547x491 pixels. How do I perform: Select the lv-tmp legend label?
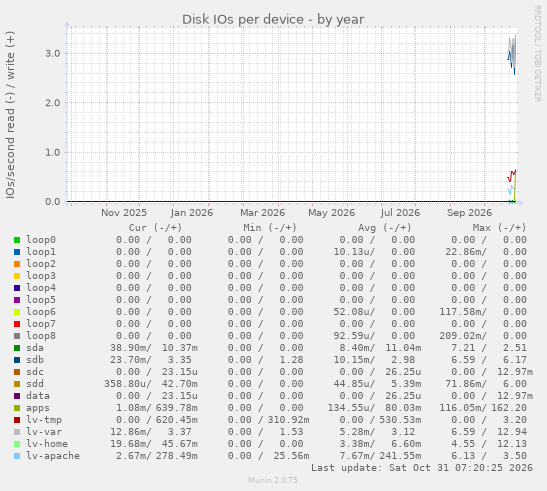coord(44,419)
